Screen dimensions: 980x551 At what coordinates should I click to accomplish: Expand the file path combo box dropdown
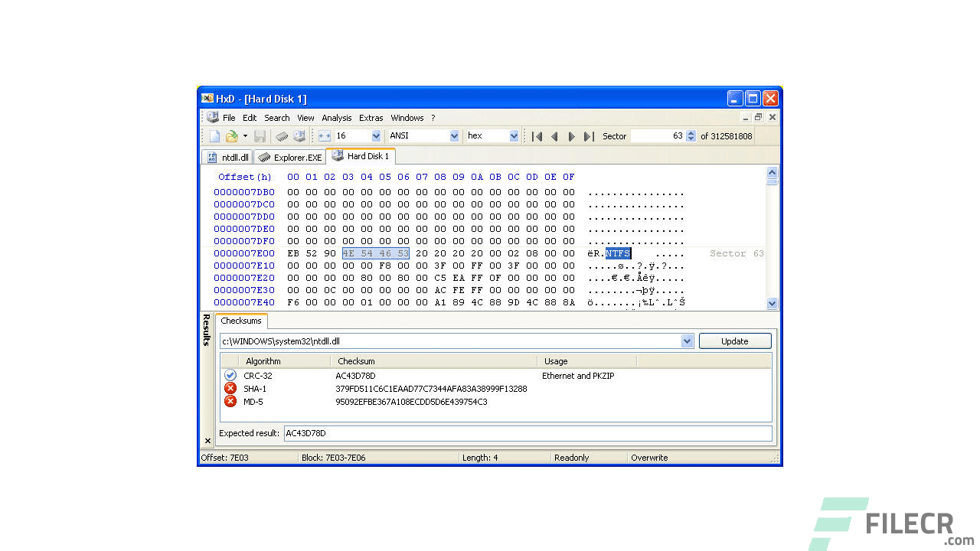click(687, 341)
